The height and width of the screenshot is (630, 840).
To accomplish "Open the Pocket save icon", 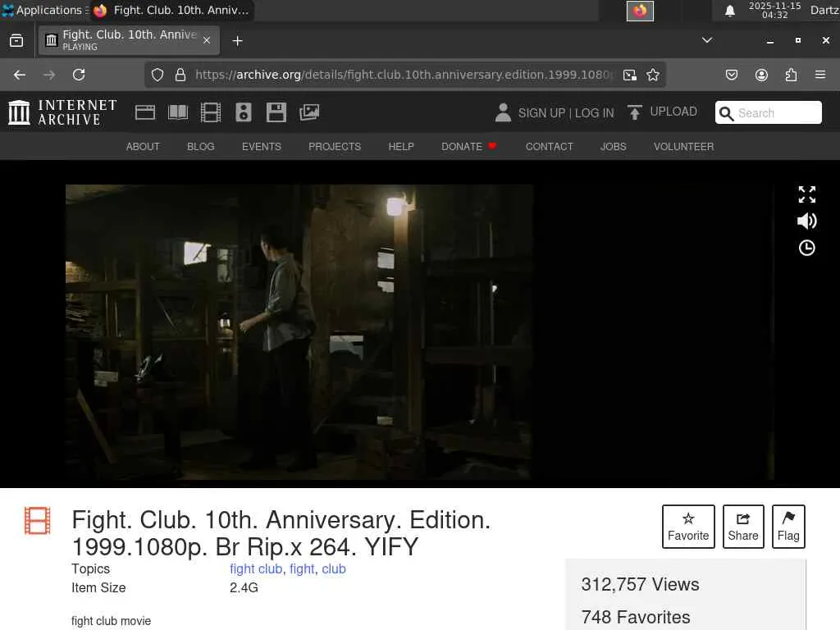I will pos(731,75).
